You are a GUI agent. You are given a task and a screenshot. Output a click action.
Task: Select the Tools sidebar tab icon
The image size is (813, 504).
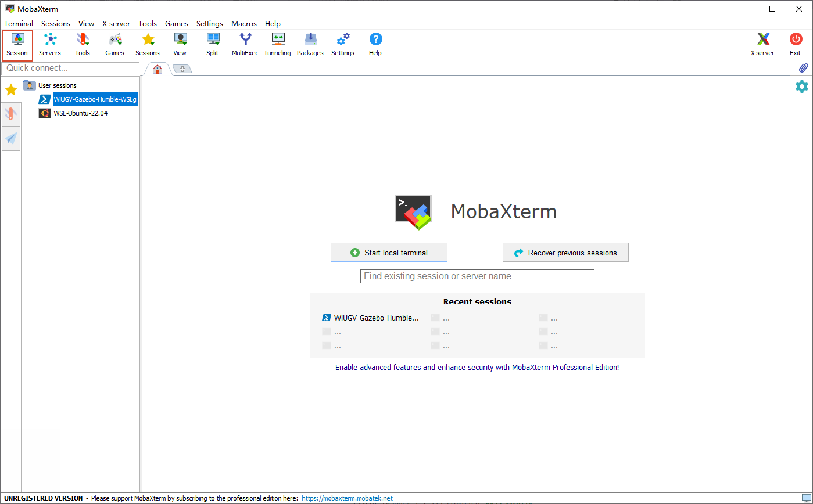pyautogui.click(x=11, y=114)
